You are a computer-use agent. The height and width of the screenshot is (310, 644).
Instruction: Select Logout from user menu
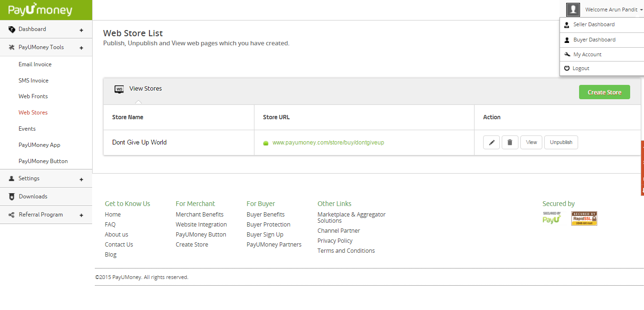tap(581, 68)
